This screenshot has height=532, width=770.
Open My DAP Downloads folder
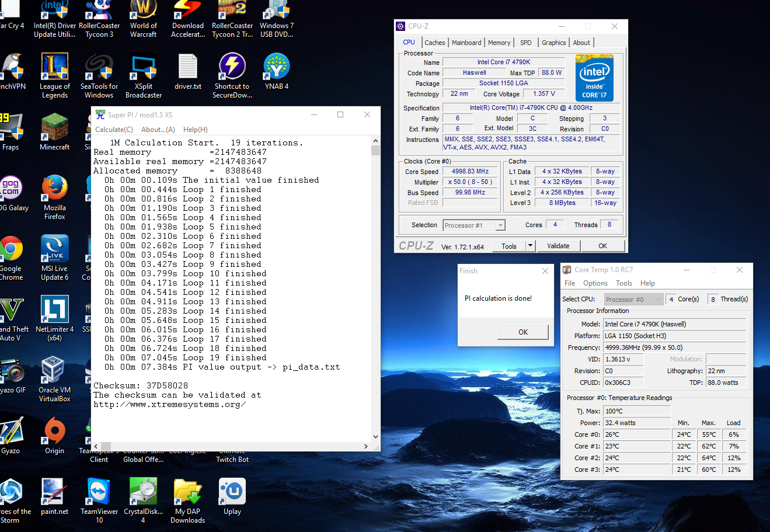[x=188, y=501]
